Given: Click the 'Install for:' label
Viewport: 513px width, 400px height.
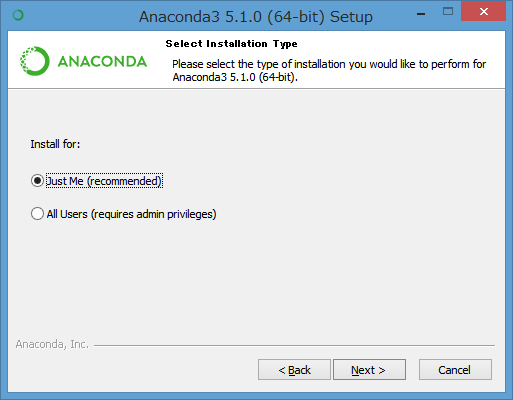Looking at the screenshot, I should pos(55,144).
